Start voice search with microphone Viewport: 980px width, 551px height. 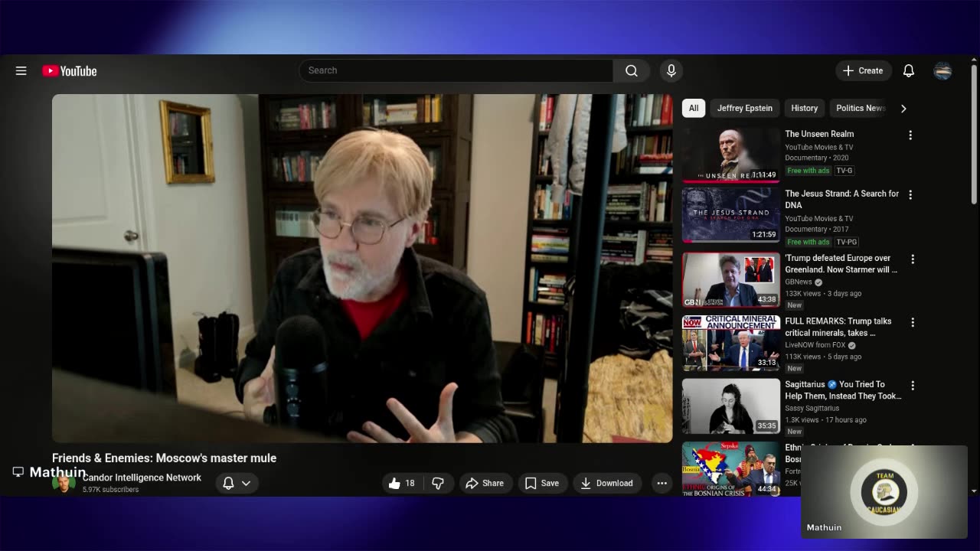(x=671, y=70)
